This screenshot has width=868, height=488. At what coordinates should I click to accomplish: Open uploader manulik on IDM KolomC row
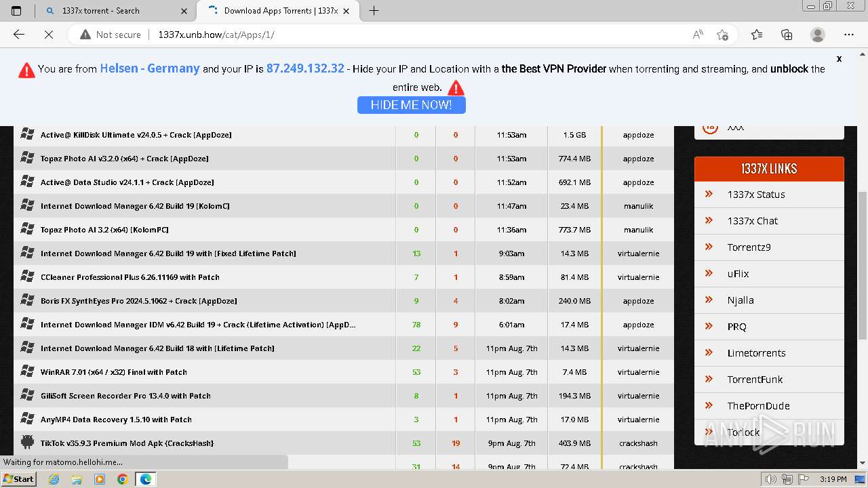638,206
